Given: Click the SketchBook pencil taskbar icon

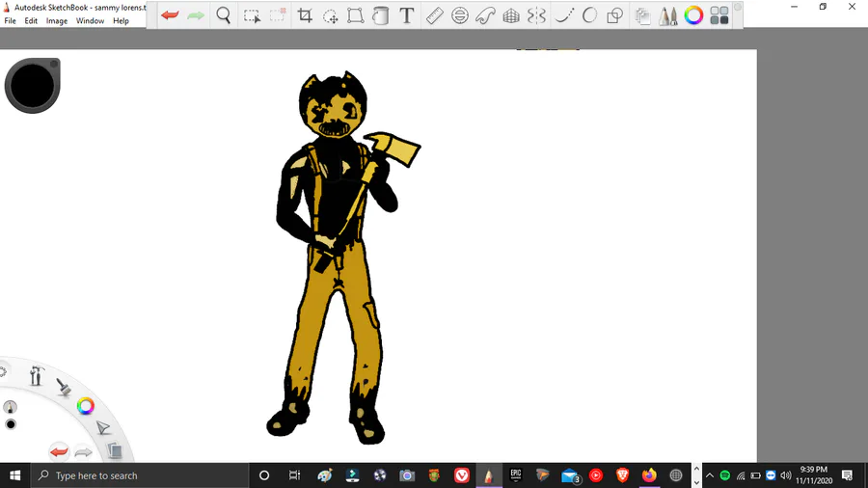Looking at the screenshot, I should coord(489,475).
